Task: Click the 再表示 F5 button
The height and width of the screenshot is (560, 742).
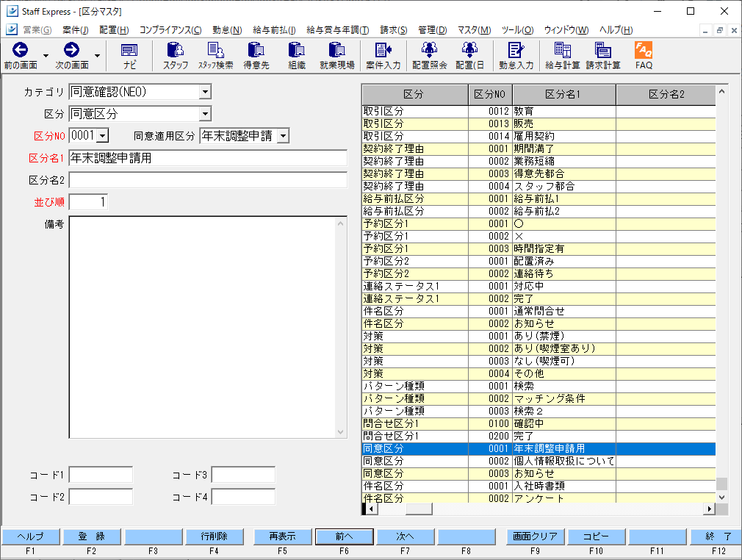Action: [283, 536]
